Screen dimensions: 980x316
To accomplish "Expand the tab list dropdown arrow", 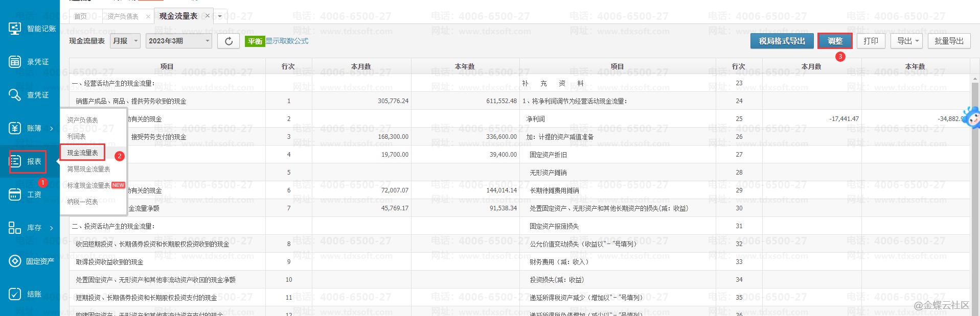I will pyautogui.click(x=220, y=16).
